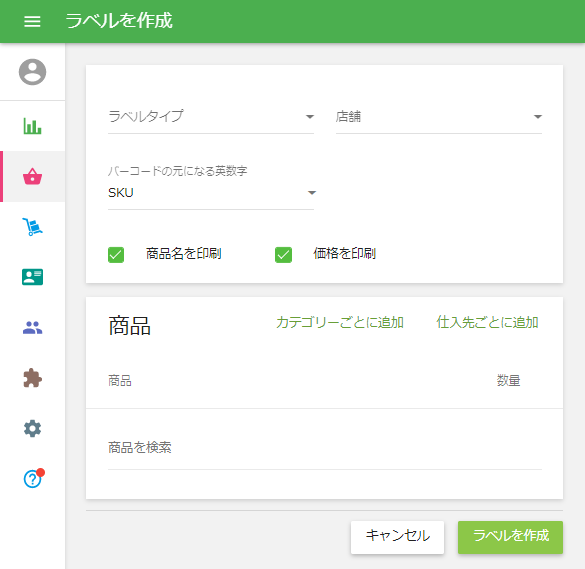Click the 商品名を印刷 label text
The height and width of the screenshot is (569, 585).
(x=184, y=254)
